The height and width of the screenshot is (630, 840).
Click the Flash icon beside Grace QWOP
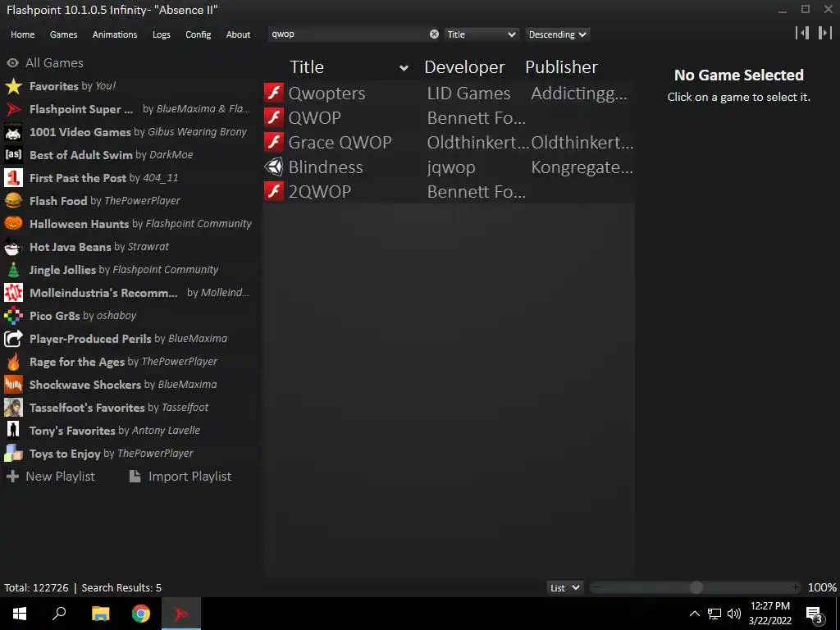[x=274, y=142]
